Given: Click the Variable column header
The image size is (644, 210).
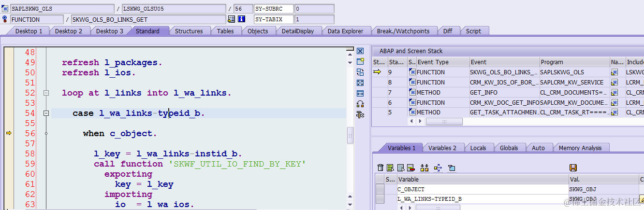Looking at the screenshot, I should pyautogui.click(x=483, y=179).
